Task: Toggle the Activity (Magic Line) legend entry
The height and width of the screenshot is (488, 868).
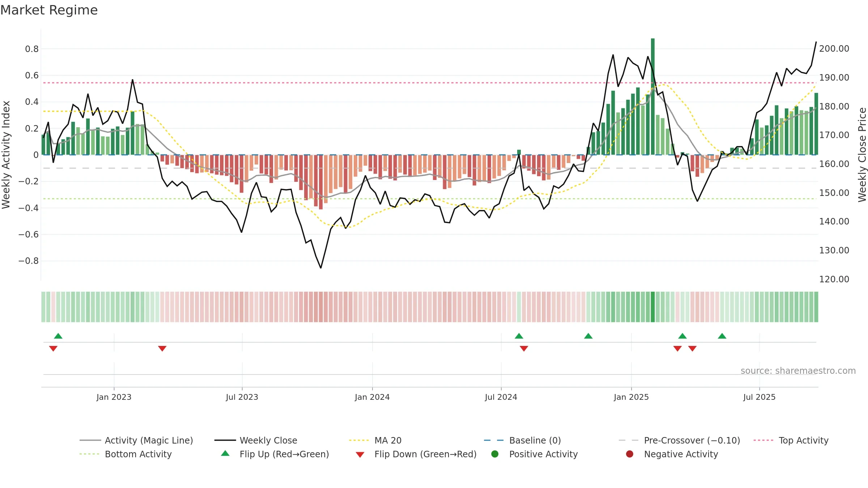Action: tap(136, 440)
